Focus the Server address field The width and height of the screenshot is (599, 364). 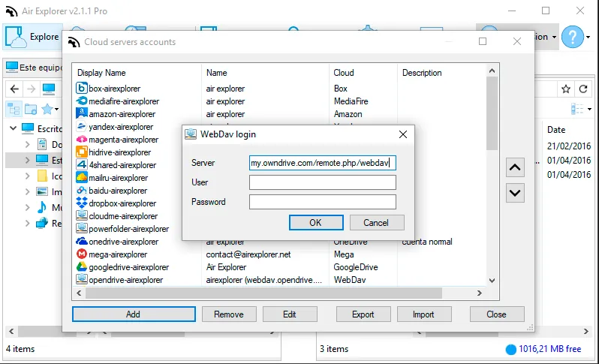[323, 163]
